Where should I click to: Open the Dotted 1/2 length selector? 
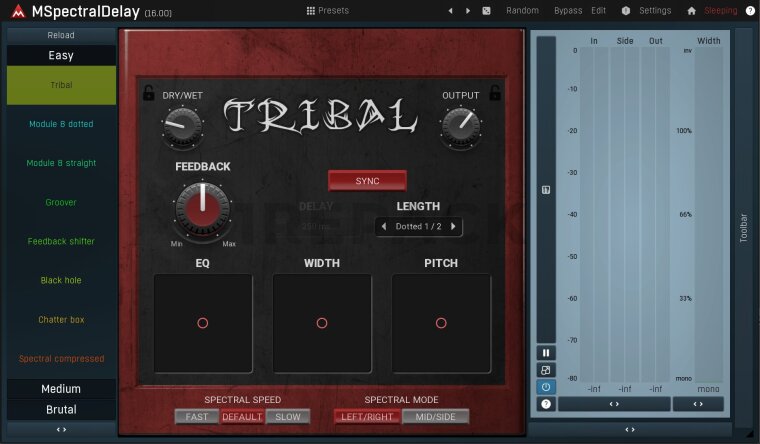(x=418, y=227)
